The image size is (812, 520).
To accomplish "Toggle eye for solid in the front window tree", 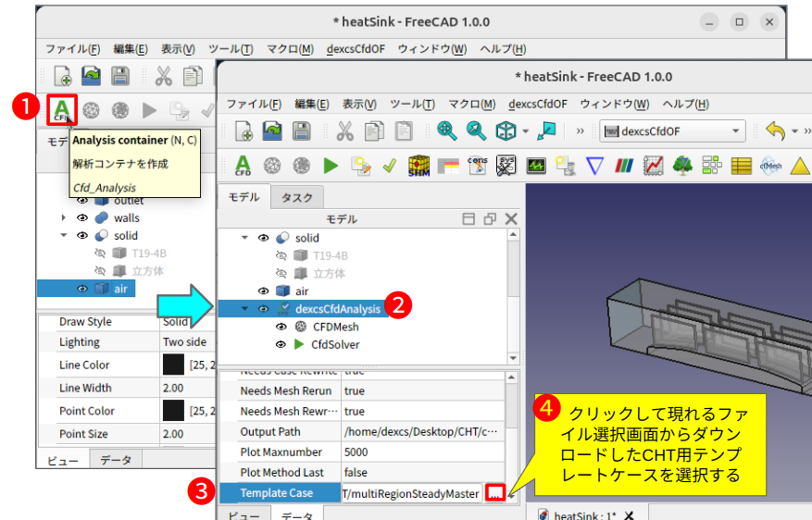I will pyautogui.click(x=263, y=238).
